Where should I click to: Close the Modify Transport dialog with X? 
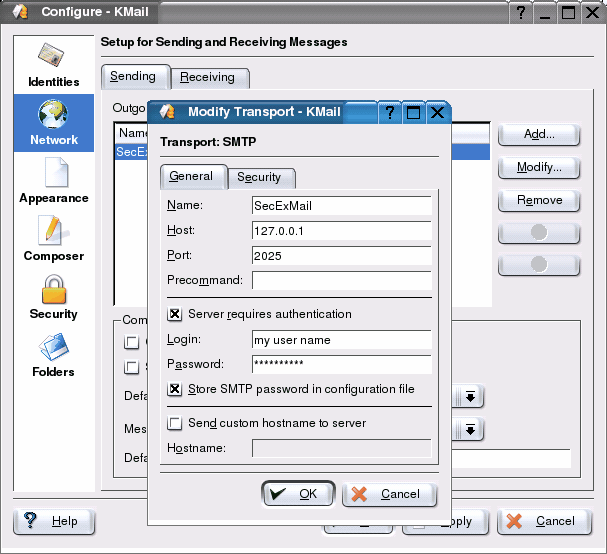[437, 113]
